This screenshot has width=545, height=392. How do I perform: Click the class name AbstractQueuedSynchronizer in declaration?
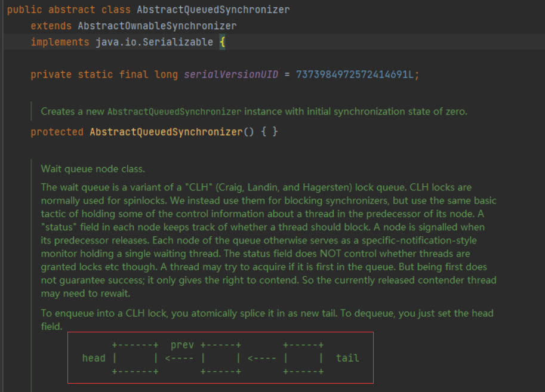click(x=213, y=10)
